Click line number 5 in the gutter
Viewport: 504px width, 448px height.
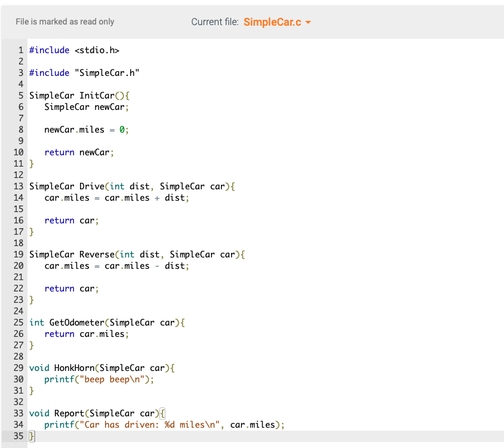click(21, 95)
